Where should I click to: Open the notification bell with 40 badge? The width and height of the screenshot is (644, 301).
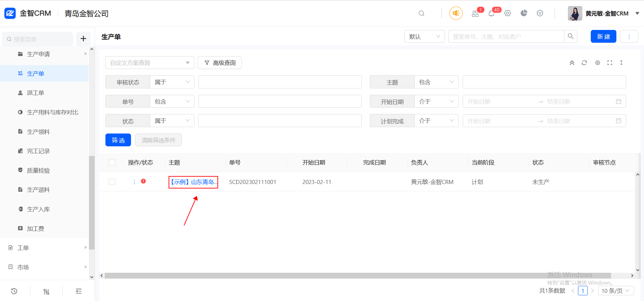tap(491, 14)
